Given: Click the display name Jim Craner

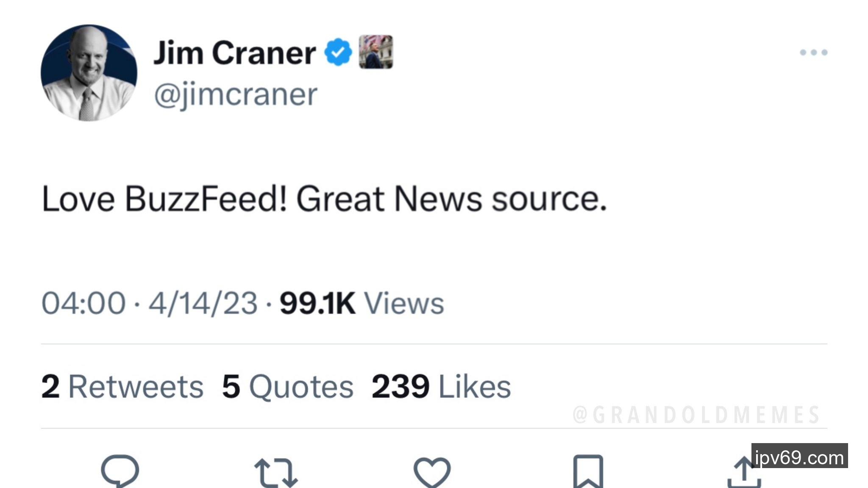Looking at the screenshot, I should pyautogui.click(x=234, y=53).
